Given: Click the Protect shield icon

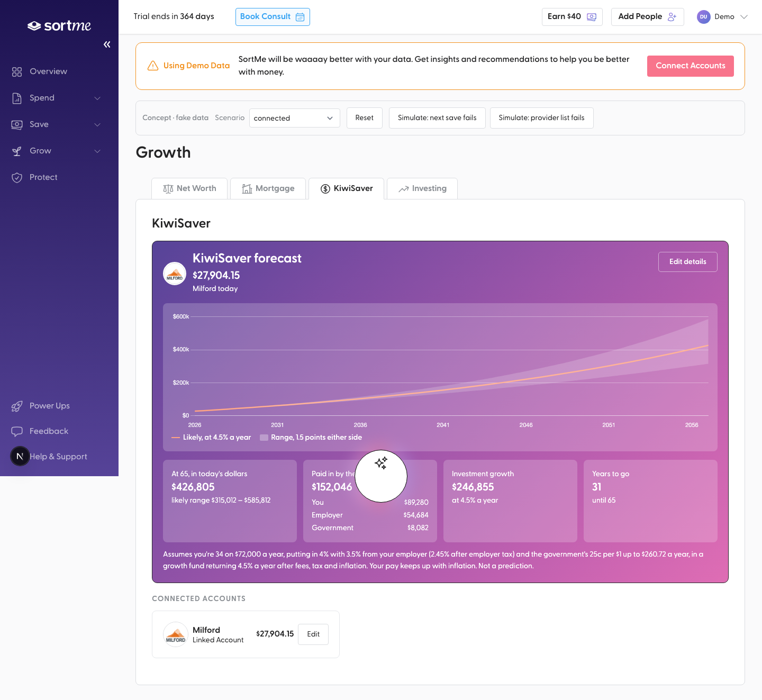Looking at the screenshot, I should 17,177.
